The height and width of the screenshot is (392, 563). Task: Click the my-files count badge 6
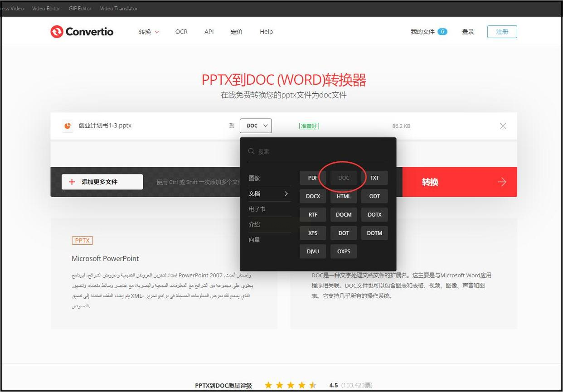pos(442,32)
